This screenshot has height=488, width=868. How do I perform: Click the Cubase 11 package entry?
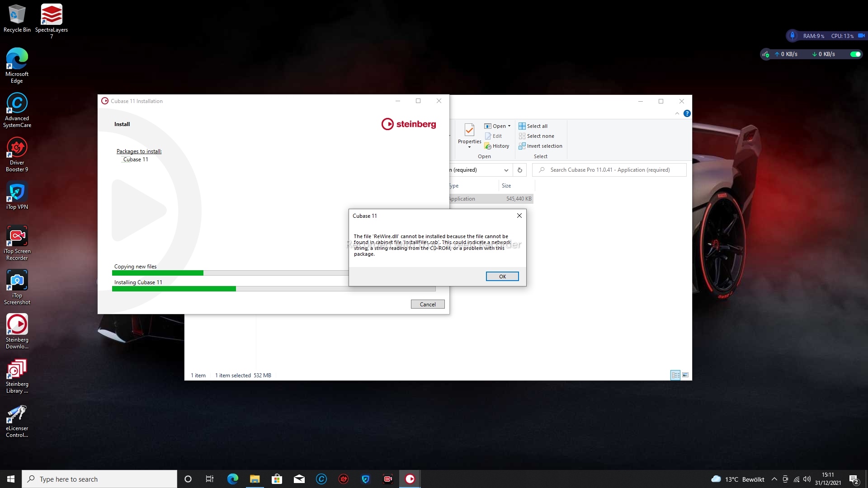tap(136, 160)
